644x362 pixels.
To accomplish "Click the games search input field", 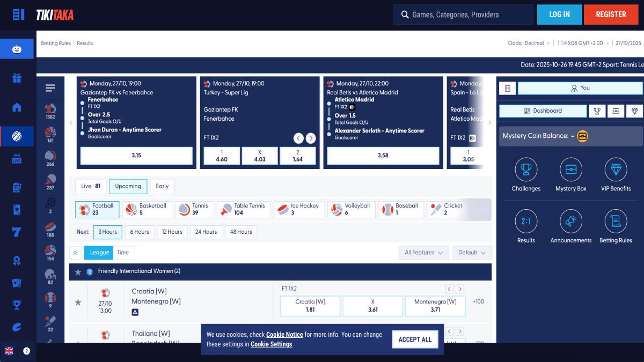I will click(463, 15).
